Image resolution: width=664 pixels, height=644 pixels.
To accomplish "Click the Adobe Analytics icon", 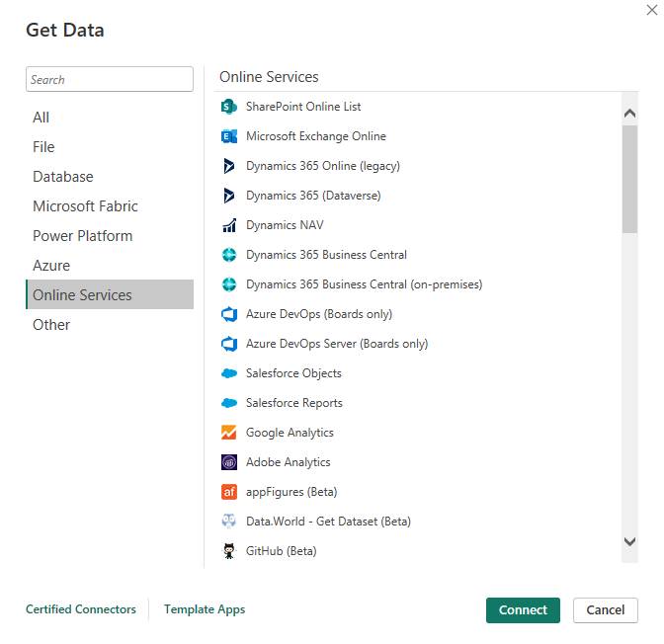I will pyautogui.click(x=229, y=462).
